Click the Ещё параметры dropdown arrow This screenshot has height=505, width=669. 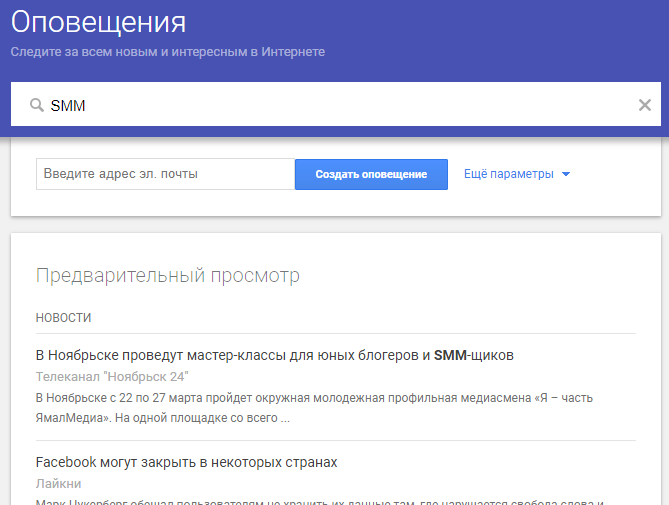coord(566,174)
